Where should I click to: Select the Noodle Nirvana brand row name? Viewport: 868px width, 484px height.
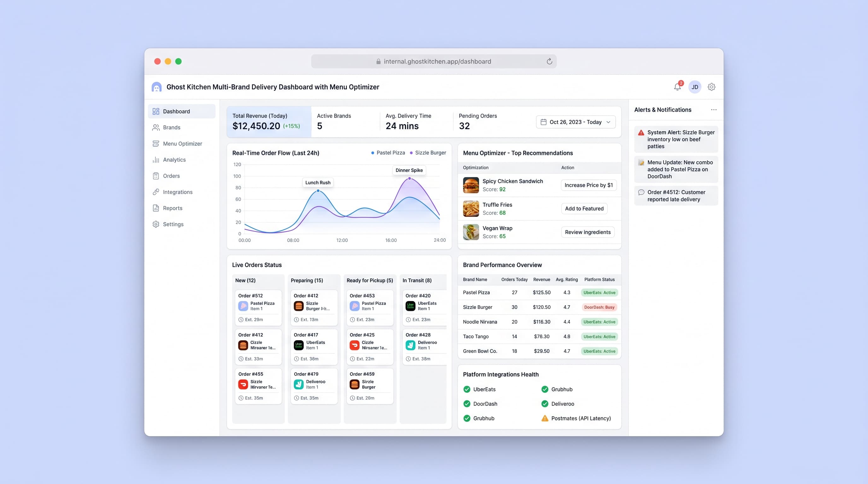tap(480, 322)
